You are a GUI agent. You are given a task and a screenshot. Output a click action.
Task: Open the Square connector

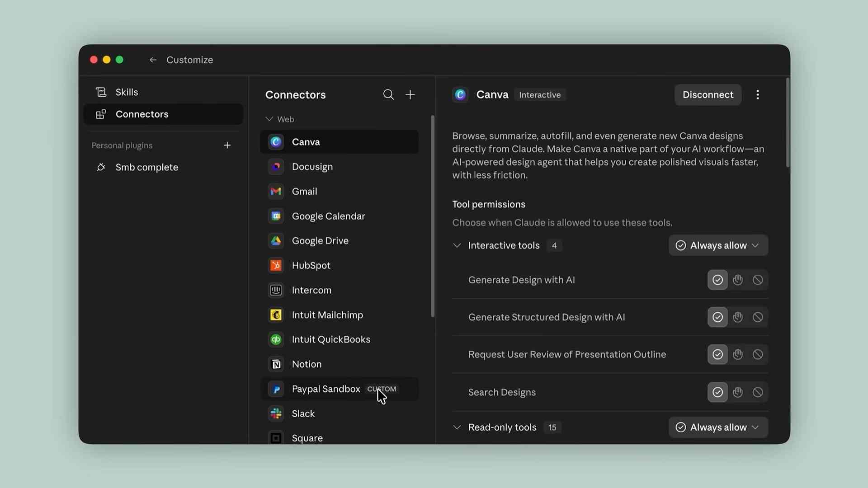[x=339, y=438]
